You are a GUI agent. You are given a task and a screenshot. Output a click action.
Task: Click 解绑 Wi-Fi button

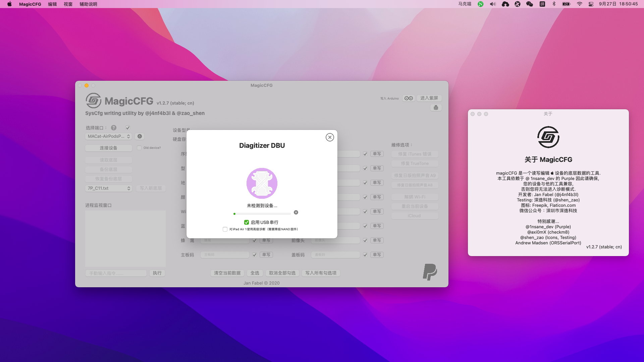(x=415, y=197)
